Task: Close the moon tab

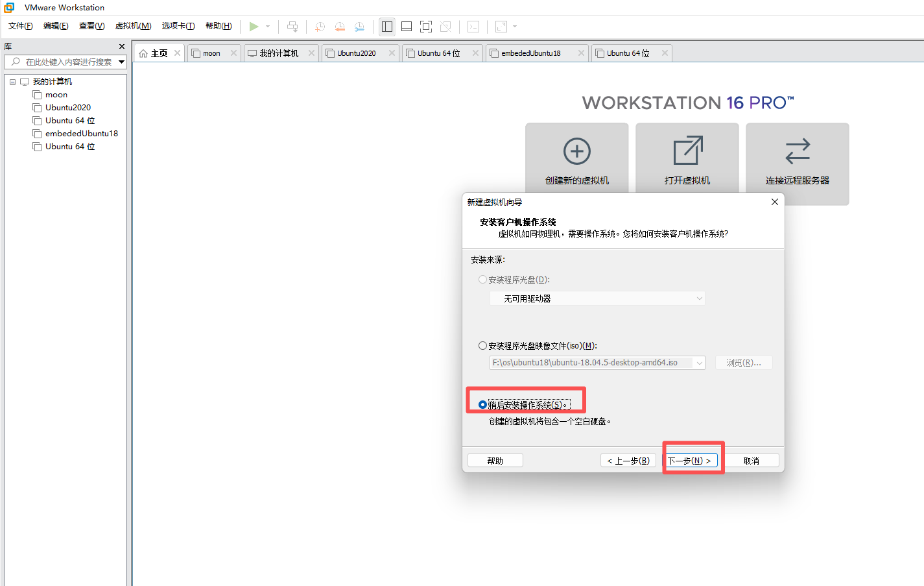Action: coord(233,53)
